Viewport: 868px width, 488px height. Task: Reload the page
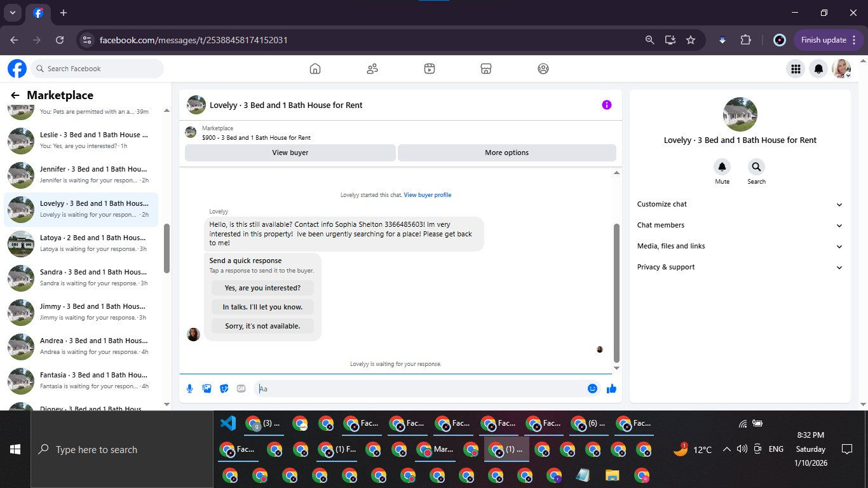click(60, 40)
